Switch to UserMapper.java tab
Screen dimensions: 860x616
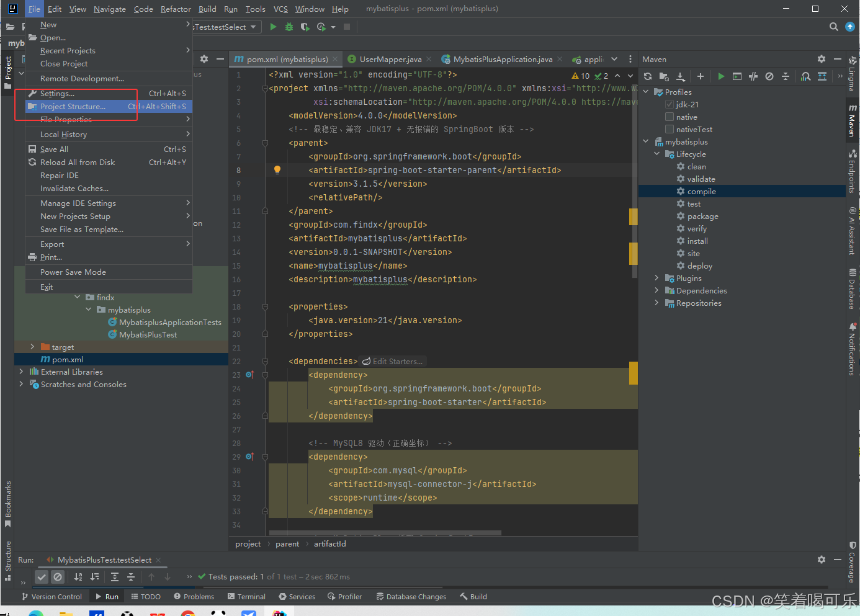click(390, 60)
